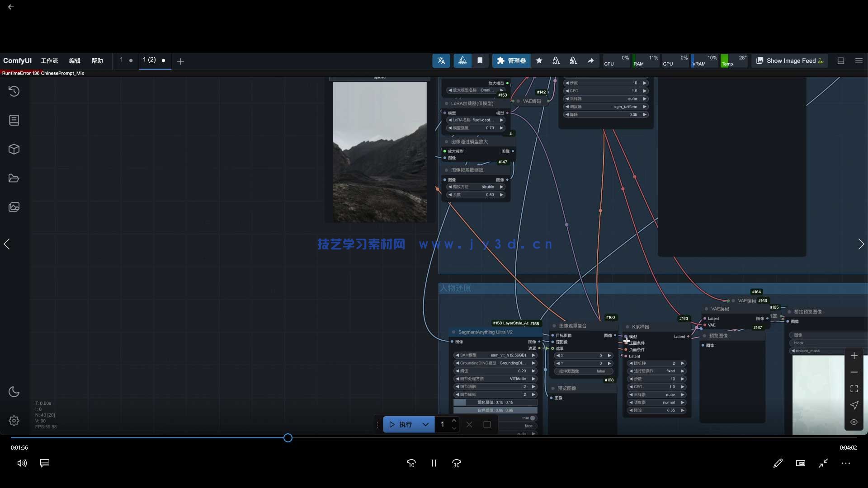868x488 pixels.
Task: Click the 执行 run button
Action: point(401,424)
